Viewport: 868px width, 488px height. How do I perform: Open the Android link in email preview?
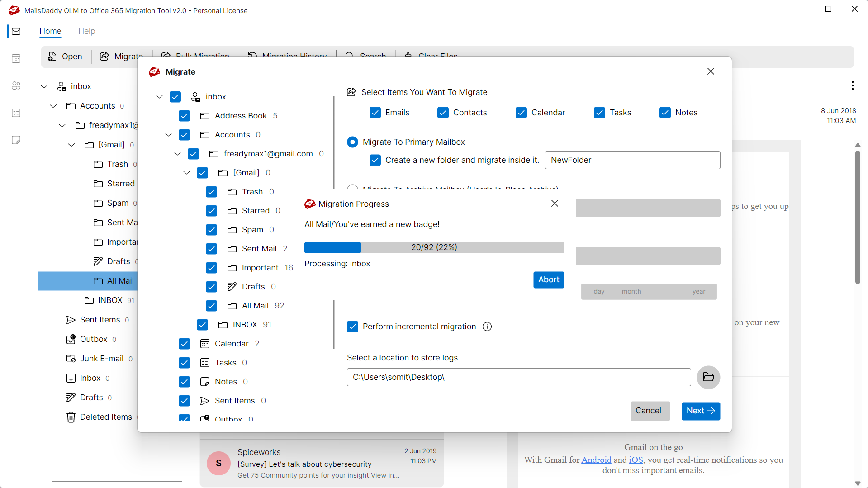click(596, 460)
